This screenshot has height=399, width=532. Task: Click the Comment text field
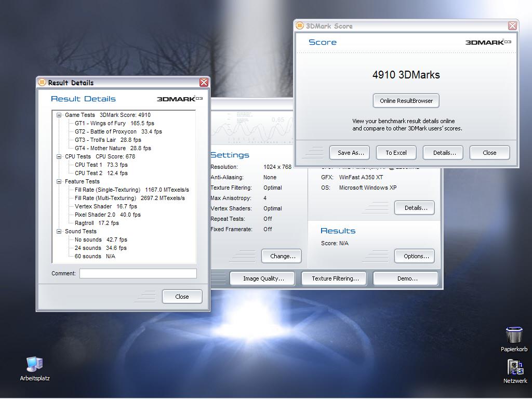tap(138, 273)
